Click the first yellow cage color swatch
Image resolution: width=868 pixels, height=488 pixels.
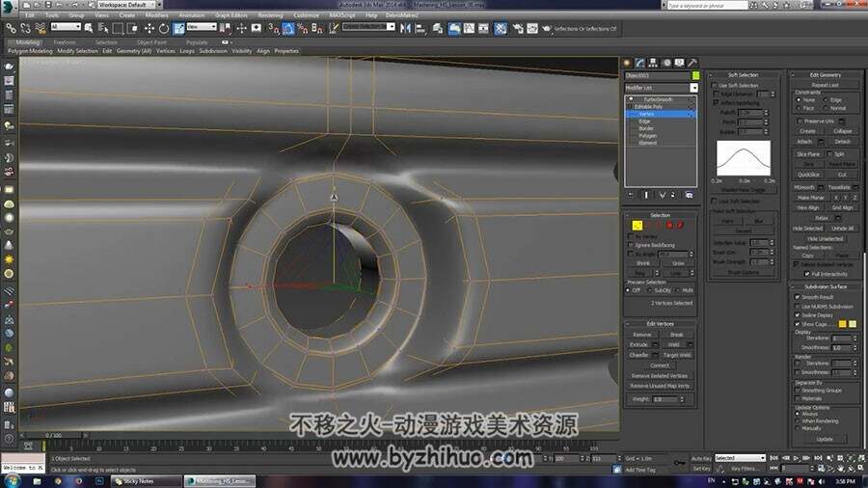tap(843, 324)
